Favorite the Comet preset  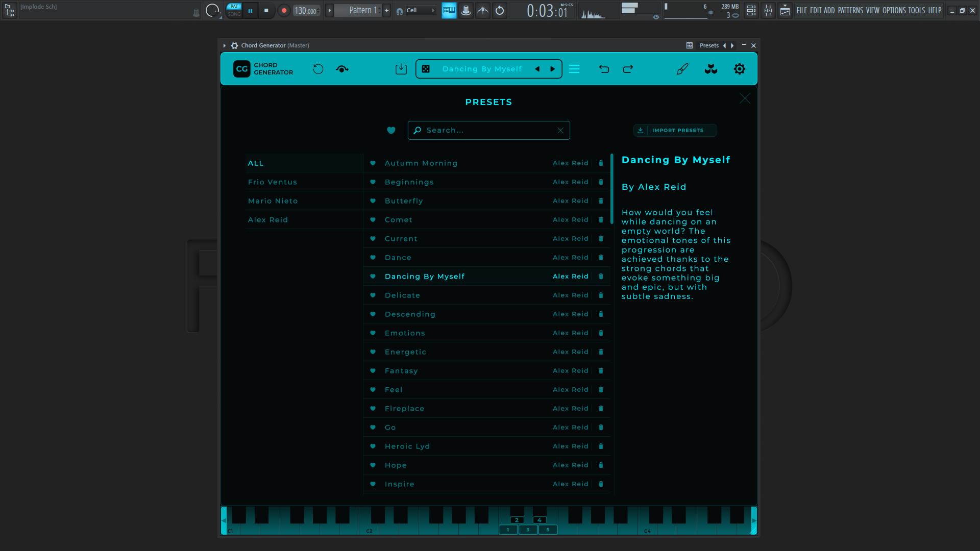click(373, 220)
